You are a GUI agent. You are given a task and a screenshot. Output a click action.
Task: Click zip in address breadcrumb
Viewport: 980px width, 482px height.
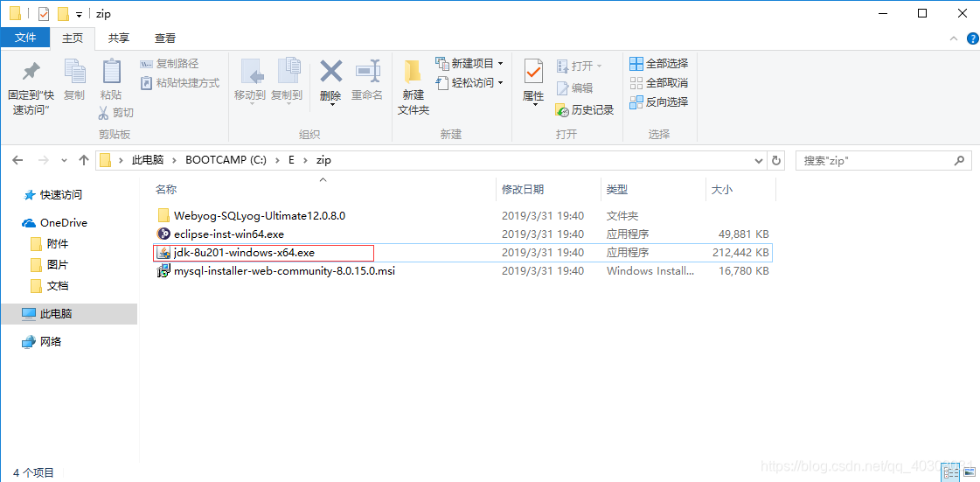tap(323, 160)
